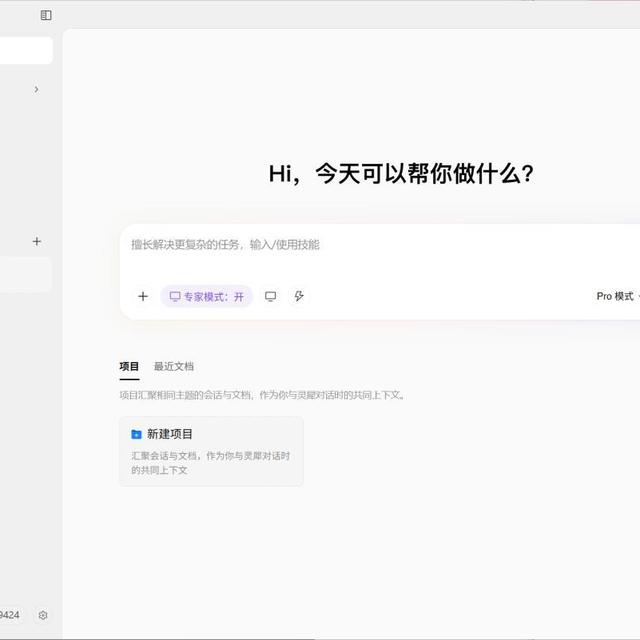Image resolution: width=640 pixels, height=640 pixels.
Task: Switch to the 最近文档 tab
Action: click(x=174, y=367)
